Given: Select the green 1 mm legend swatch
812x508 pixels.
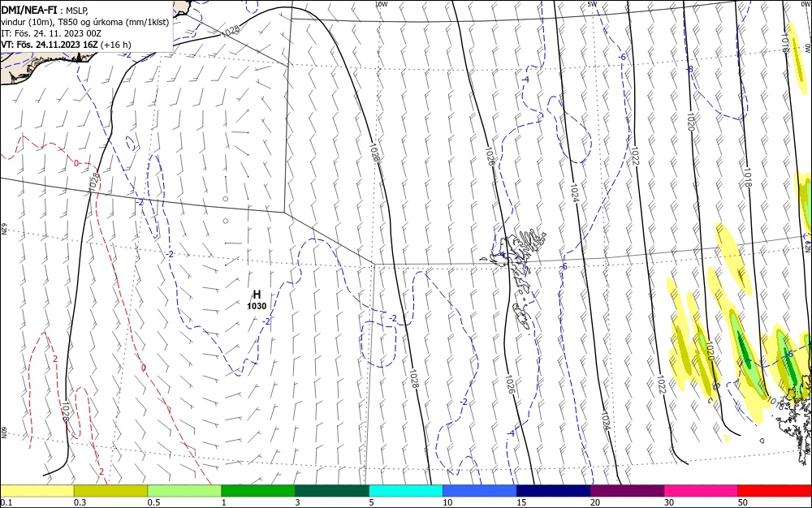Looking at the screenshot, I should 258,491.
